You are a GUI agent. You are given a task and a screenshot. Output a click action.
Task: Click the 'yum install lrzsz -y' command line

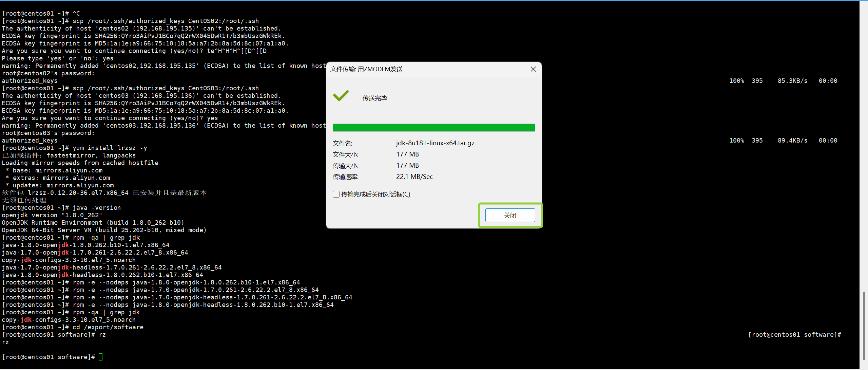click(x=110, y=148)
